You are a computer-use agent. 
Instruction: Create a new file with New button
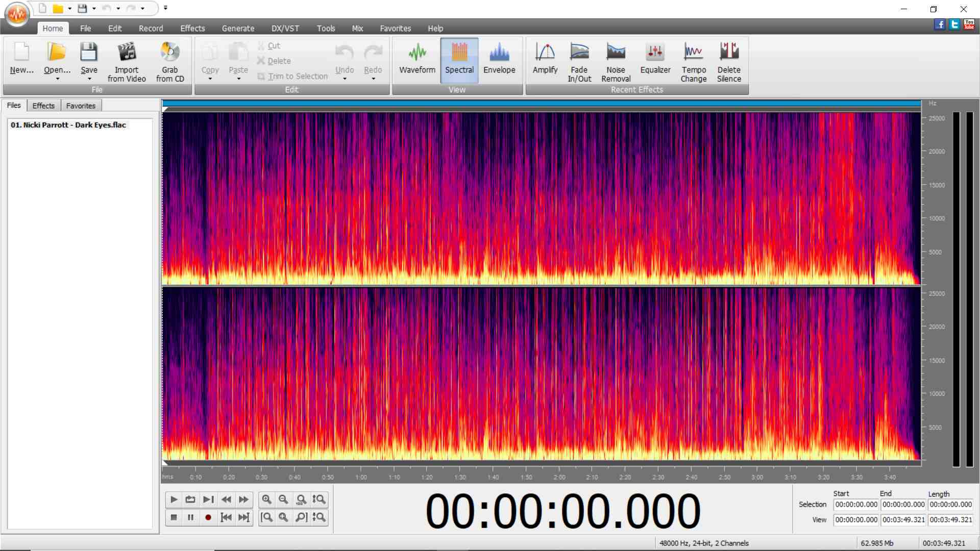[x=21, y=59]
